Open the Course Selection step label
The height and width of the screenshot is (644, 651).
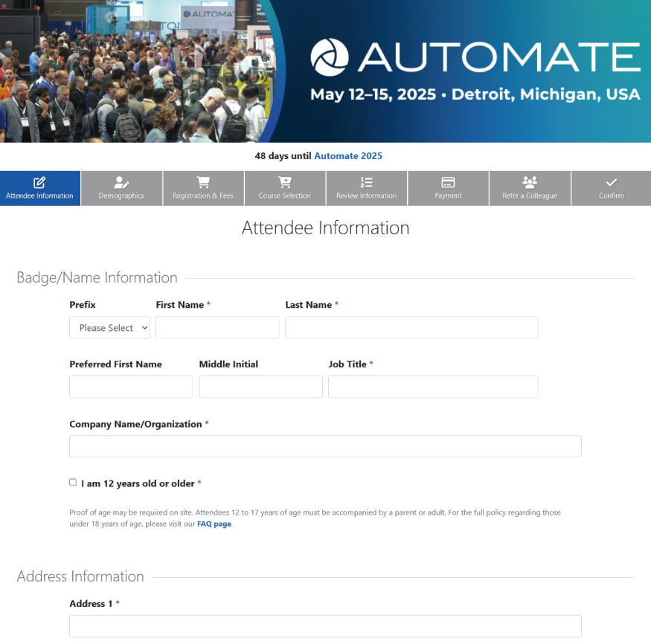point(285,196)
